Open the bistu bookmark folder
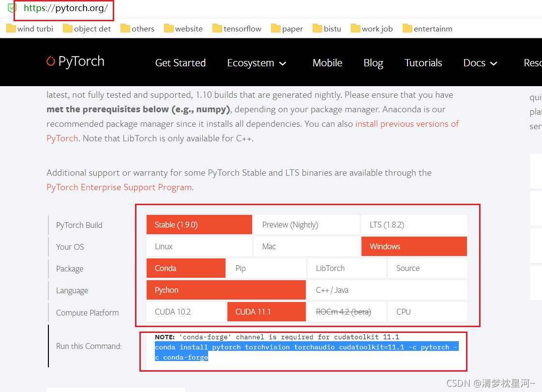 [x=327, y=29]
